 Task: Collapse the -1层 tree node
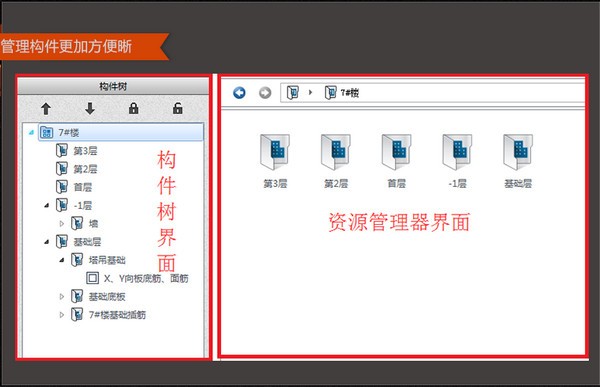(47, 206)
